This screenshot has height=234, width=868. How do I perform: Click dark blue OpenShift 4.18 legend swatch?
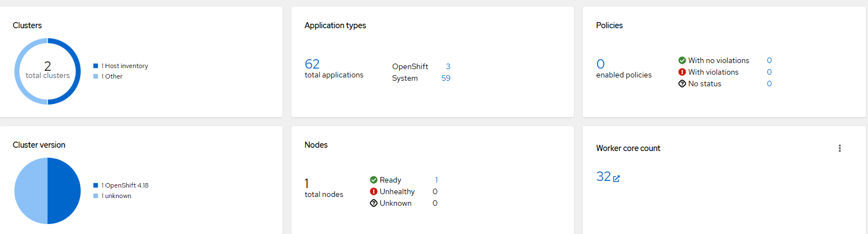coord(96,185)
